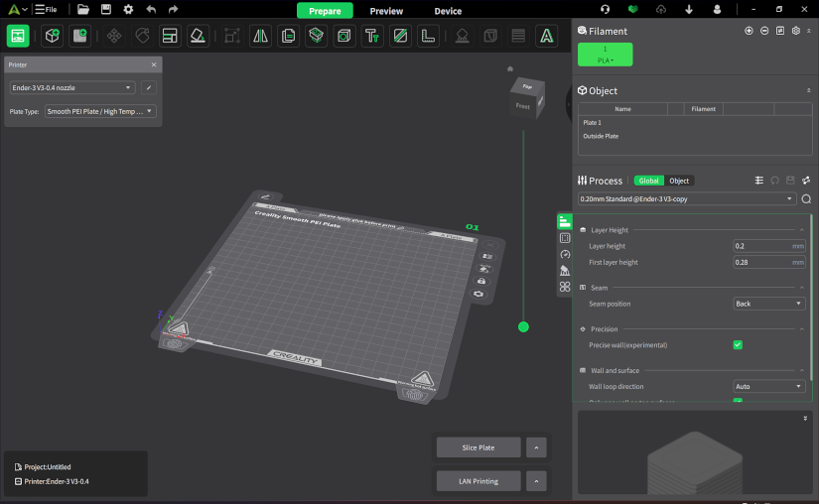This screenshot has width=819, height=504.
Task: Open the Seam position dropdown
Action: 768,304
